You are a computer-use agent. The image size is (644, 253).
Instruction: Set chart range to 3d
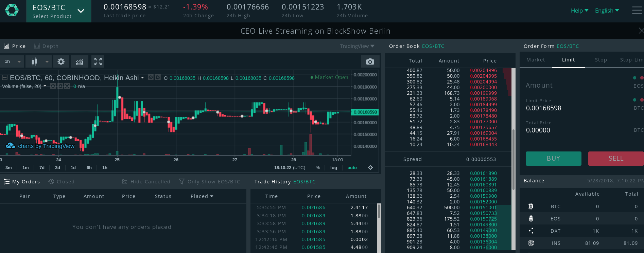tap(57, 167)
